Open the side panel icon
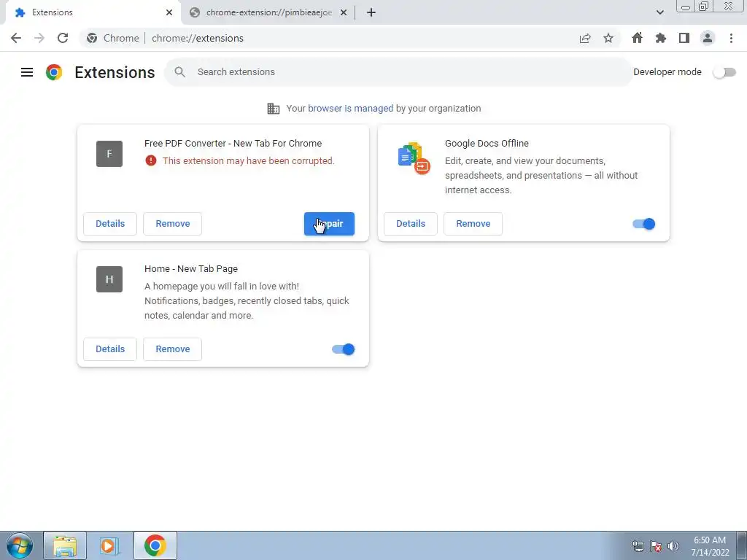Screen dimensions: 747x560 tap(684, 38)
